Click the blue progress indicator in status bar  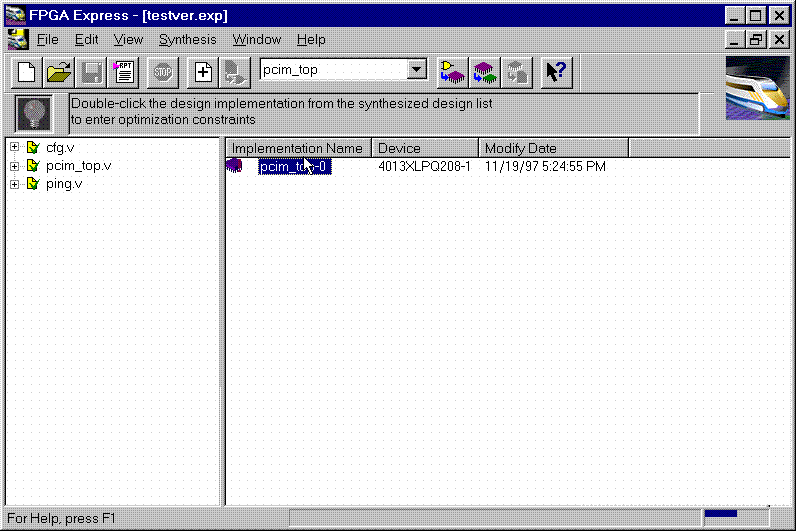click(721, 513)
